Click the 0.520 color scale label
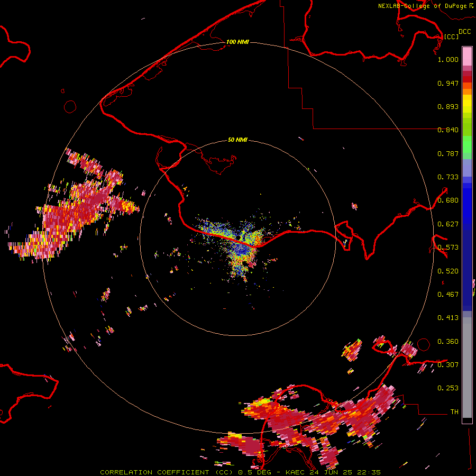This screenshot has width=476, height=476. tap(448, 271)
